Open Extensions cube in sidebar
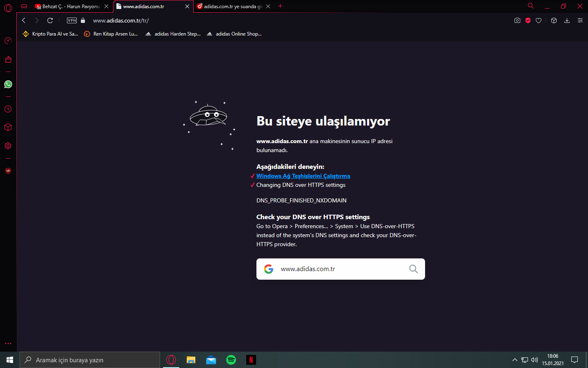This screenshot has width=588, height=368. pos(8,127)
